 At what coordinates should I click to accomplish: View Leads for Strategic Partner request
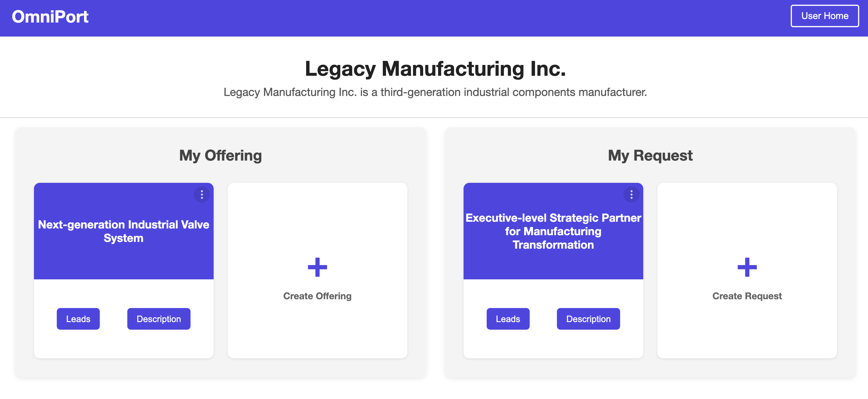508,319
